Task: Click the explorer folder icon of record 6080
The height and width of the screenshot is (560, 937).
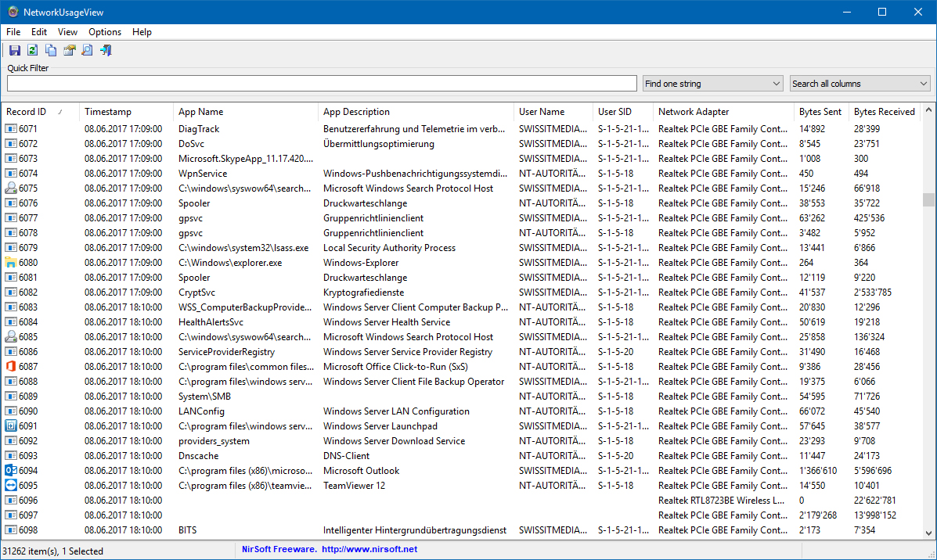Action: (11, 263)
